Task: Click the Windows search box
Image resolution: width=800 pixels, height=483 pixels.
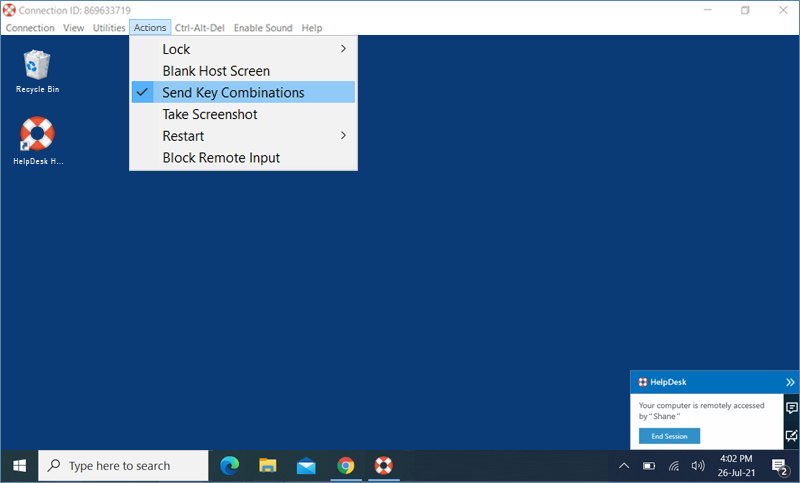Action: [124, 466]
